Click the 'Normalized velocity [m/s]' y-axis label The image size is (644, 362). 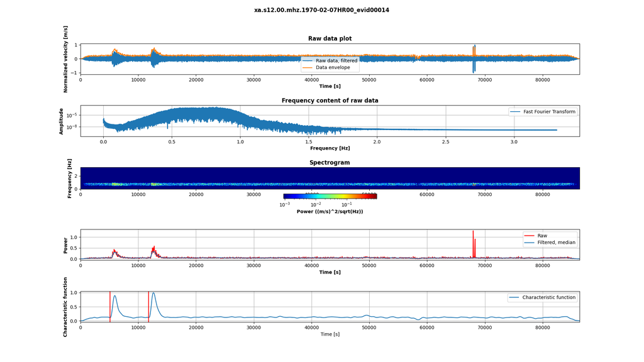pyautogui.click(x=65, y=59)
